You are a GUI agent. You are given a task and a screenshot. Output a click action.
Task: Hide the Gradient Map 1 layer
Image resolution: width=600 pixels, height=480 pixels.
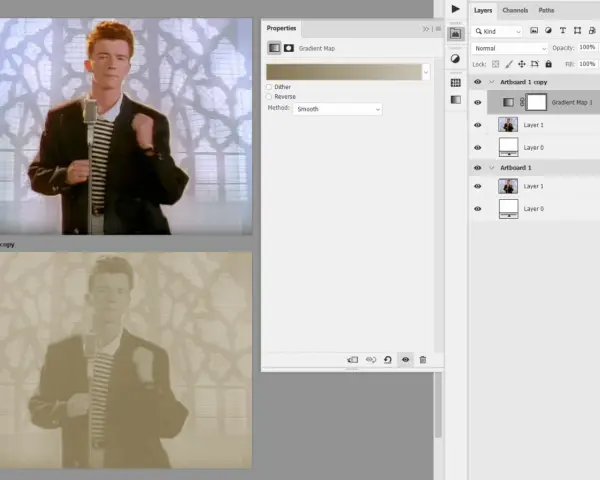[x=478, y=102]
